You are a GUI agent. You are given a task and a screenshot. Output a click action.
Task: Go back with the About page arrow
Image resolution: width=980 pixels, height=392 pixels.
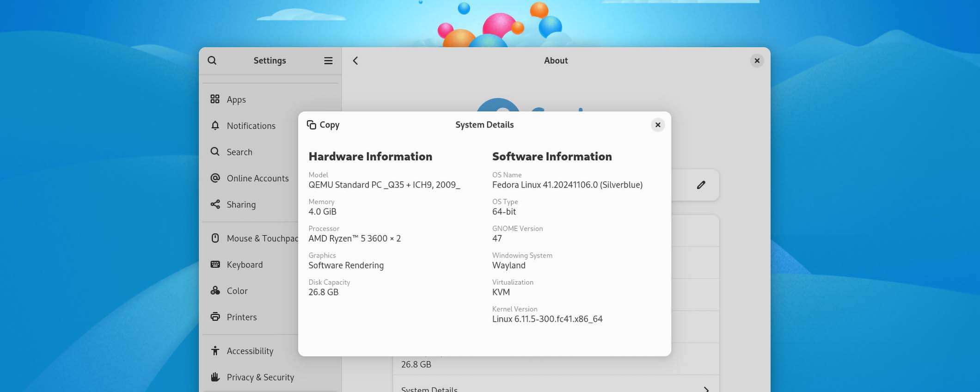click(355, 61)
